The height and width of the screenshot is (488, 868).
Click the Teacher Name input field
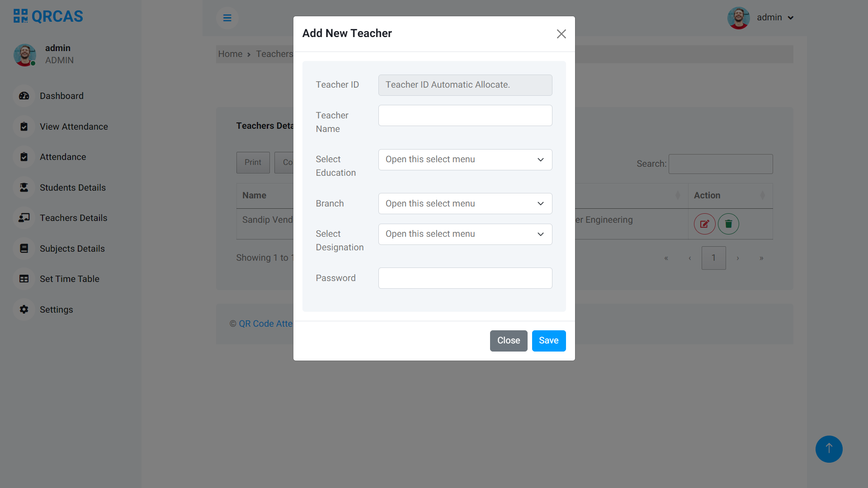pos(465,115)
